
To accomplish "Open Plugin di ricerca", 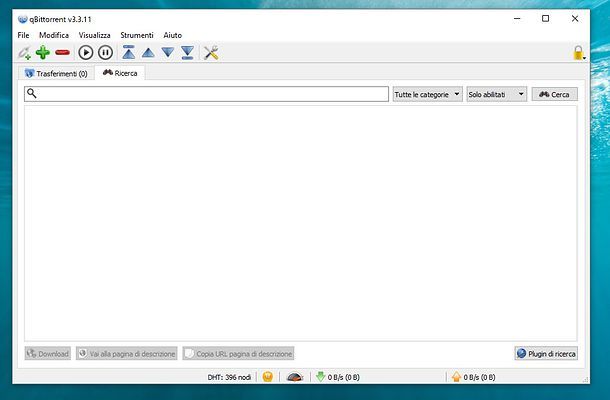I will tap(546, 353).
